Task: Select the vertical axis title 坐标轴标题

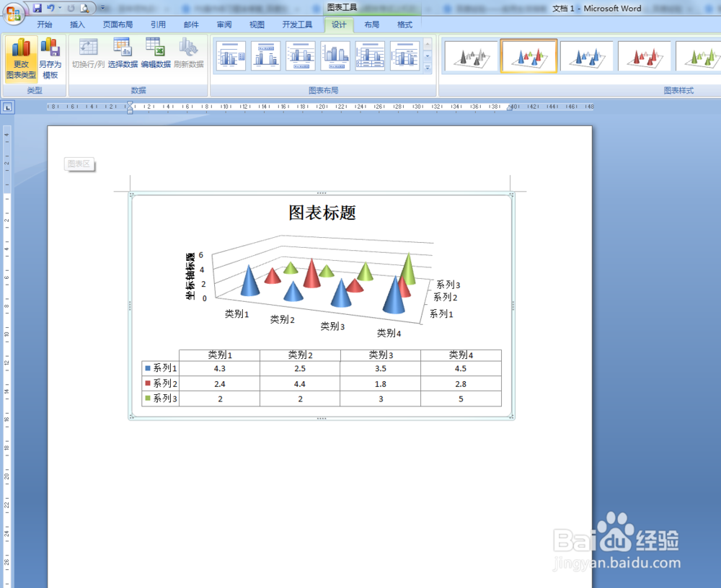Action: [x=190, y=276]
